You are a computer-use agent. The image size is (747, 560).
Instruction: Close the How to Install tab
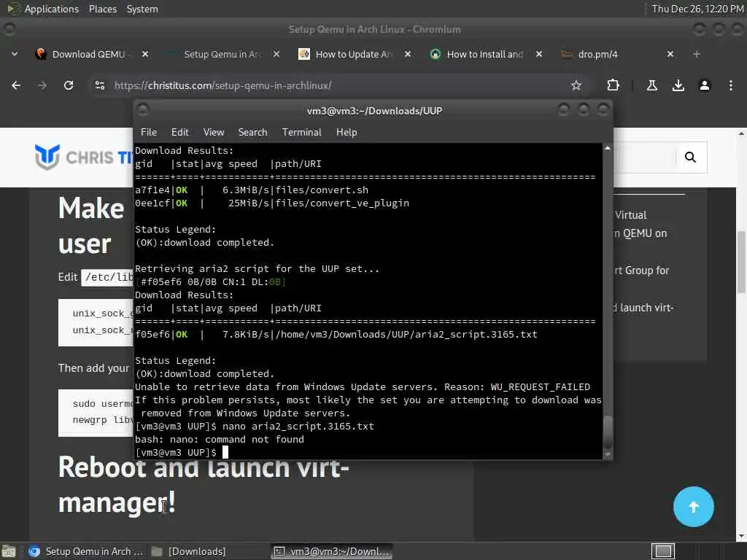pos(539,54)
